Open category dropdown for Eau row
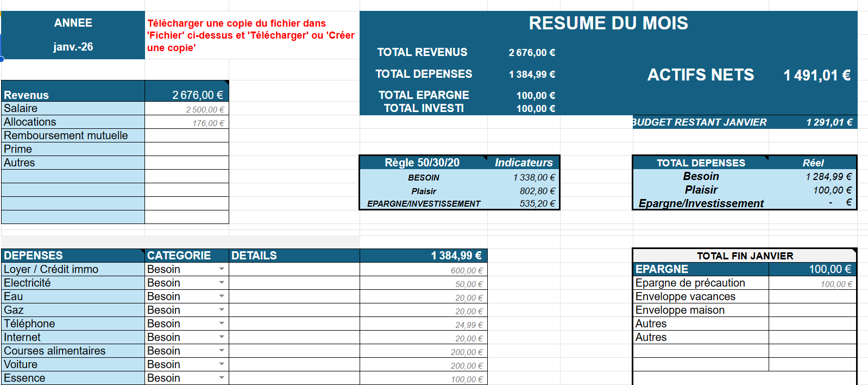Viewport: 868px width, 385px height. point(222,296)
